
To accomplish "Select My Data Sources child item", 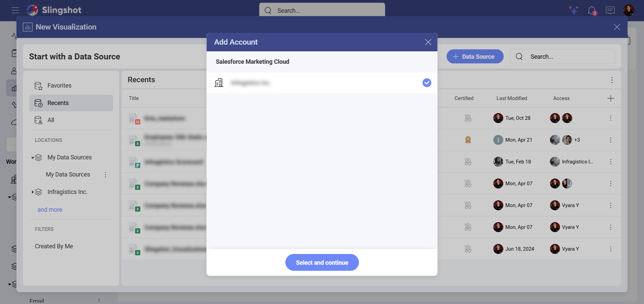I will tap(68, 174).
